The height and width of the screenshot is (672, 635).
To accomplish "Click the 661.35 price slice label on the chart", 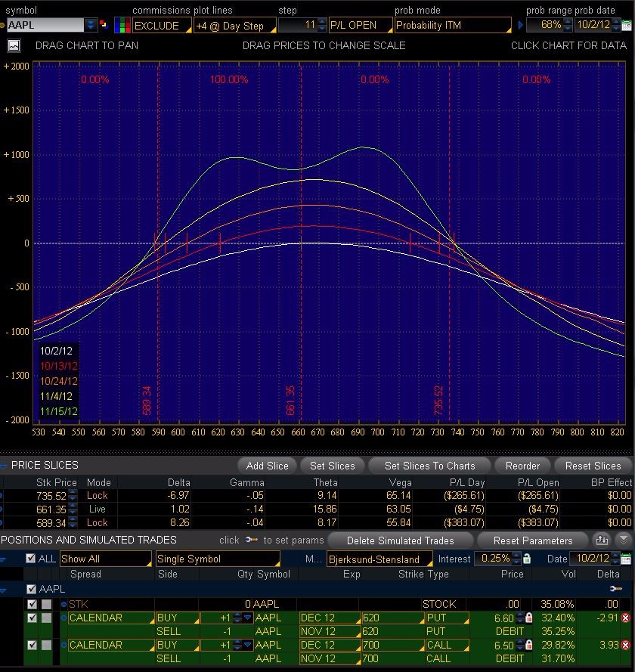I will (x=290, y=401).
